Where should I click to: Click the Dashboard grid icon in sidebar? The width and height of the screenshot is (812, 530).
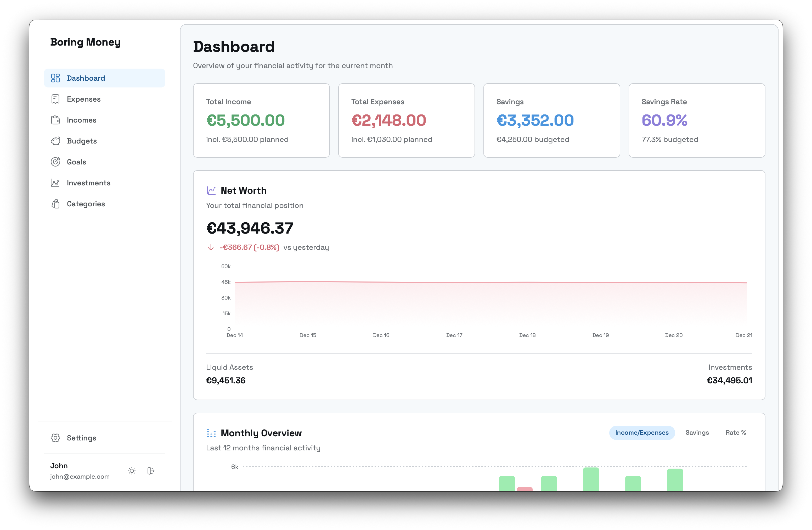[55, 78]
